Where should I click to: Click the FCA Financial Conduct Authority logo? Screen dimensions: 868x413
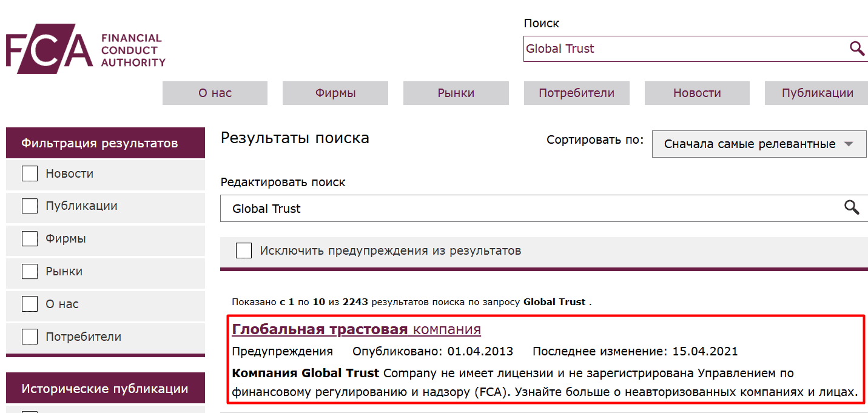pyautogui.click(x=85, y=48)
